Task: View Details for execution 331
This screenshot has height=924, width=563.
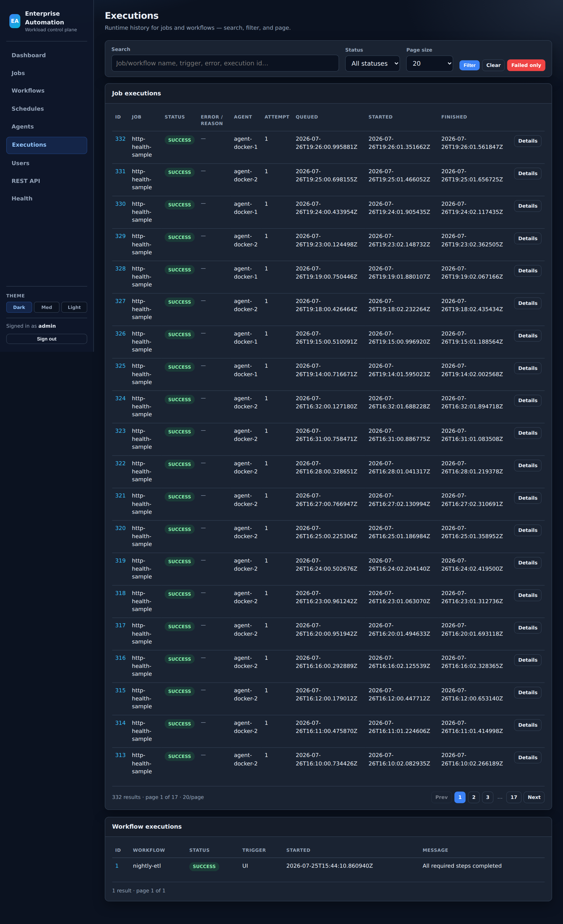Action: [x=527, y=174]
